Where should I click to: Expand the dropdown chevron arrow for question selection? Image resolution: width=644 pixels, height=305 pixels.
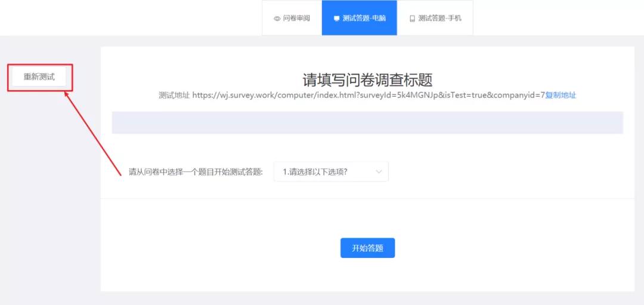coord(379,172)
